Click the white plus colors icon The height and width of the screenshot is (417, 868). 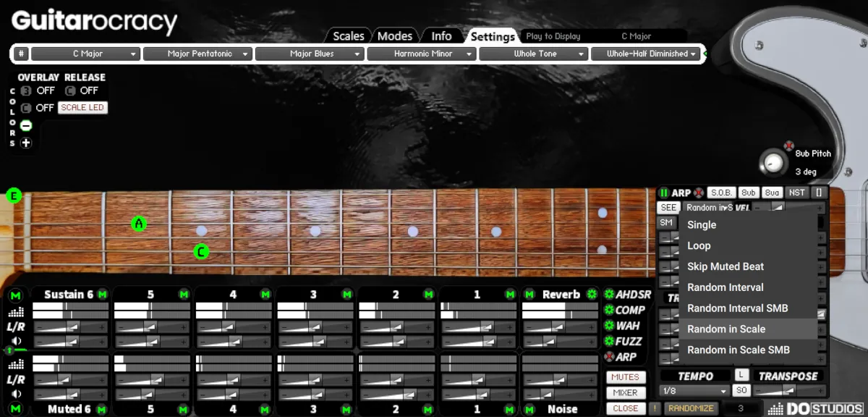tap(26, 143)
